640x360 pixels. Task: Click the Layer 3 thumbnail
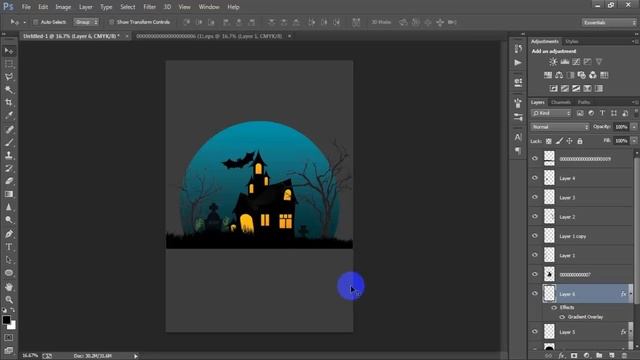click(549, 197)
